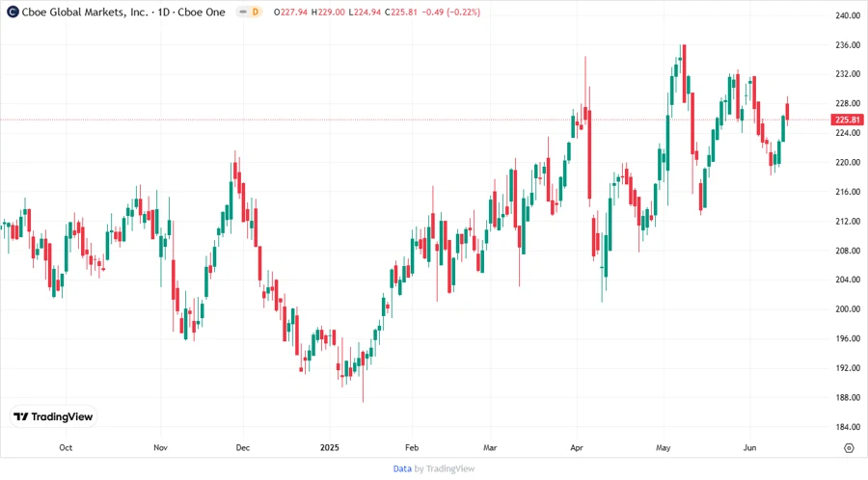Open the chart settings gear icon
Viewport: 868px width, 480px height.
pos(849,448)
